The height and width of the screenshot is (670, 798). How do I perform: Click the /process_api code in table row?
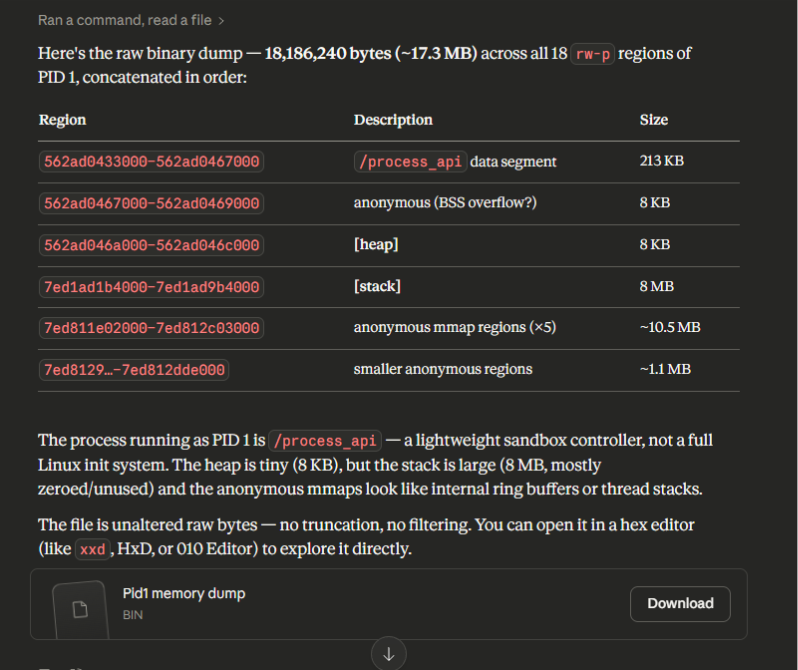(410, 161)
